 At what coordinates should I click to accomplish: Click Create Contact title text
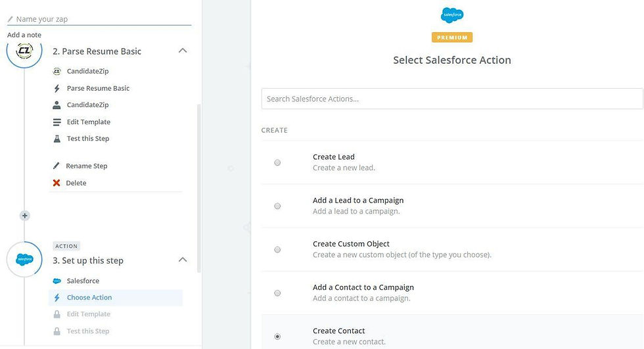click(339, 331)
